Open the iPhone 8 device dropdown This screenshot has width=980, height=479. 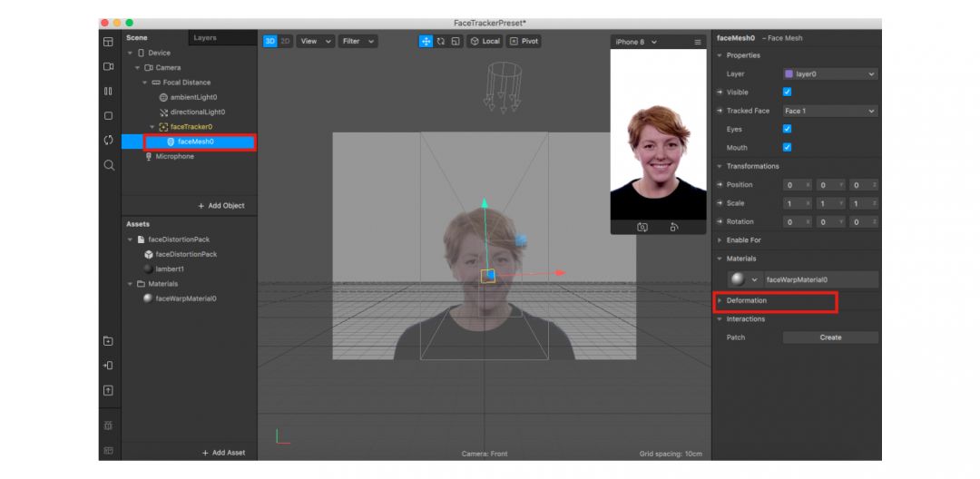636,43
